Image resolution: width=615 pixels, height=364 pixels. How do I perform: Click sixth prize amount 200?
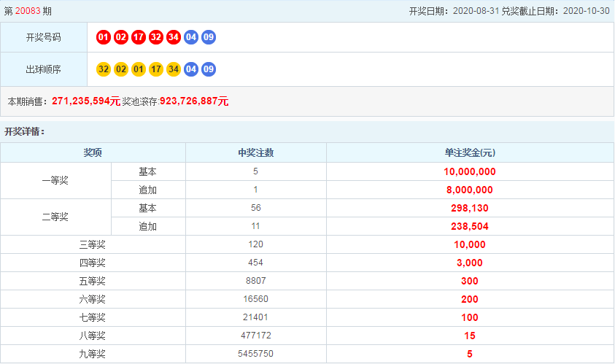tap(470, 299)
